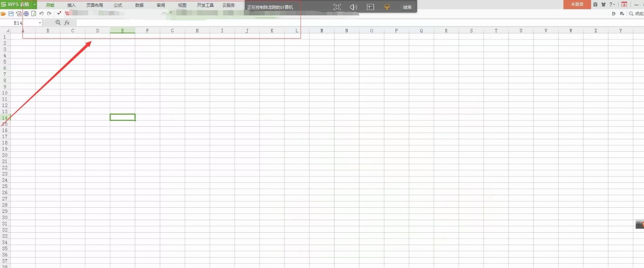Select the active cell E14

[x=122, y=117]
